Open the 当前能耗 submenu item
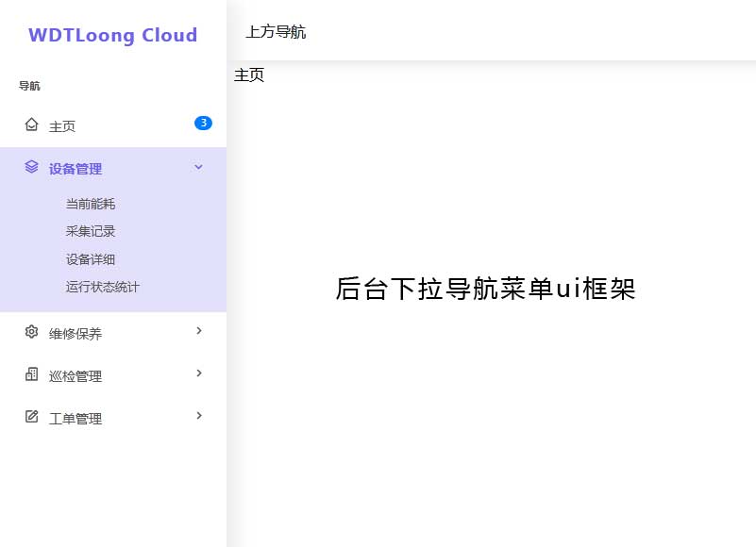The width and height of the screenshot is (756, 547). tap(91, 204)
